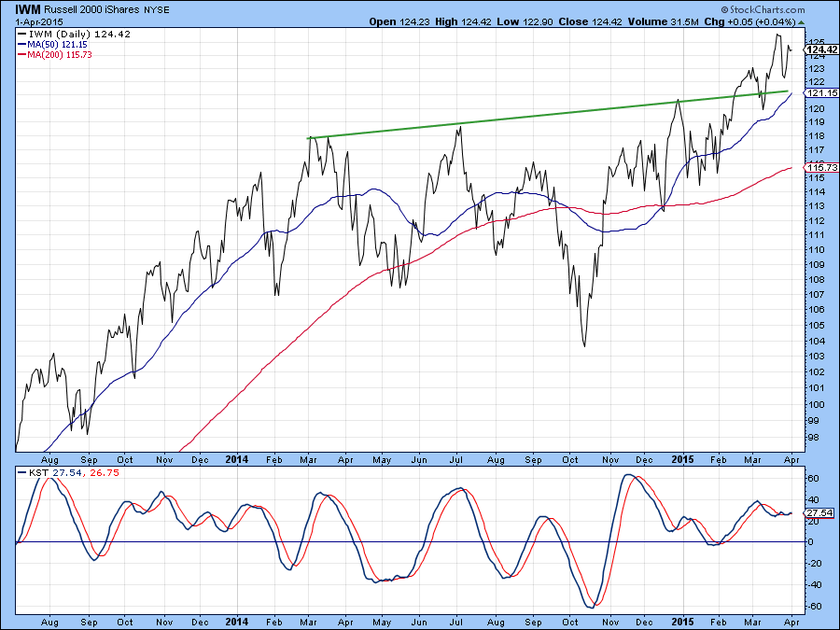Click the 110 price level label
Viewport: 840px width, 630px height.
[817, 249]
